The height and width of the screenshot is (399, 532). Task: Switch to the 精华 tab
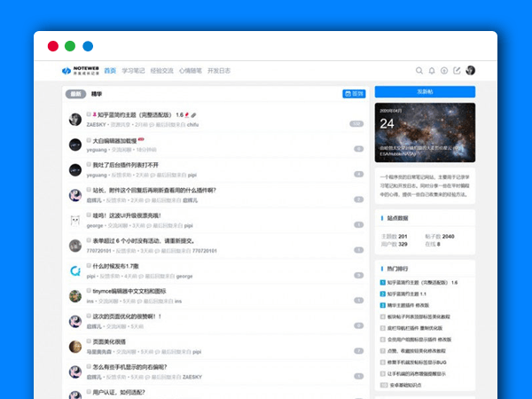point(97,93)
